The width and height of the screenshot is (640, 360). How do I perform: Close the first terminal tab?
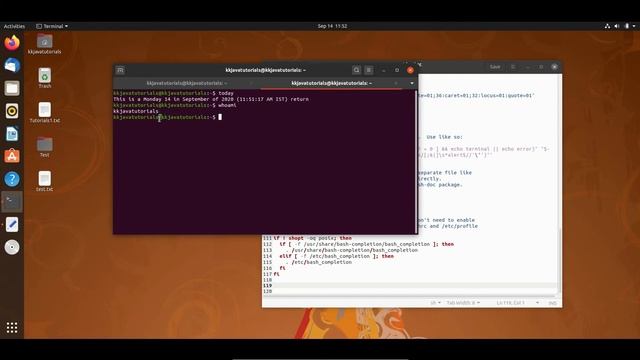(x=251, y=83)
